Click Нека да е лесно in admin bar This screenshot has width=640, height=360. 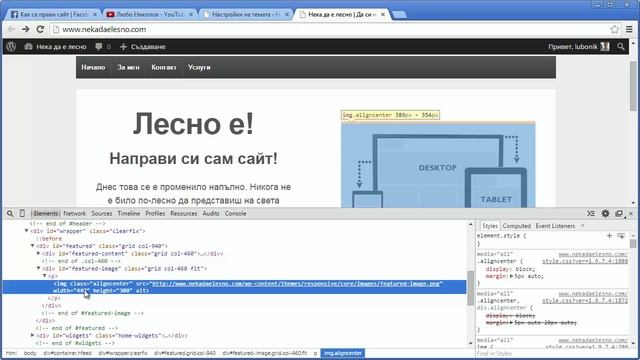coord(56,47)
